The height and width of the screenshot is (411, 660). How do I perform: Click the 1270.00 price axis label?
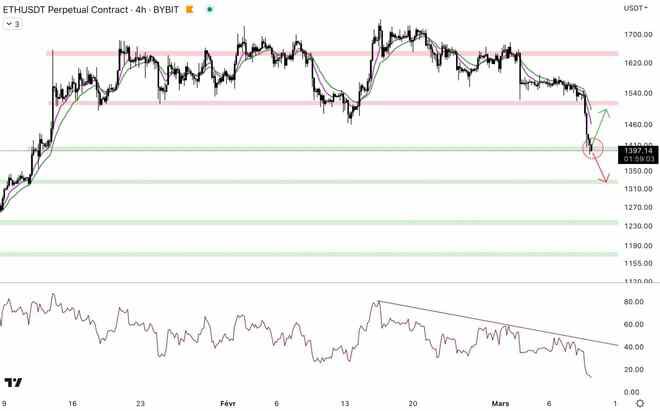click(638, 207)
